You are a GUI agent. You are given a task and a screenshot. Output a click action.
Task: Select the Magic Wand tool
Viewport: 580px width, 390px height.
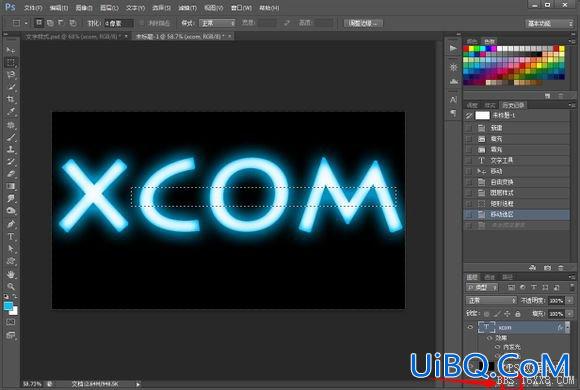(11, 87)
